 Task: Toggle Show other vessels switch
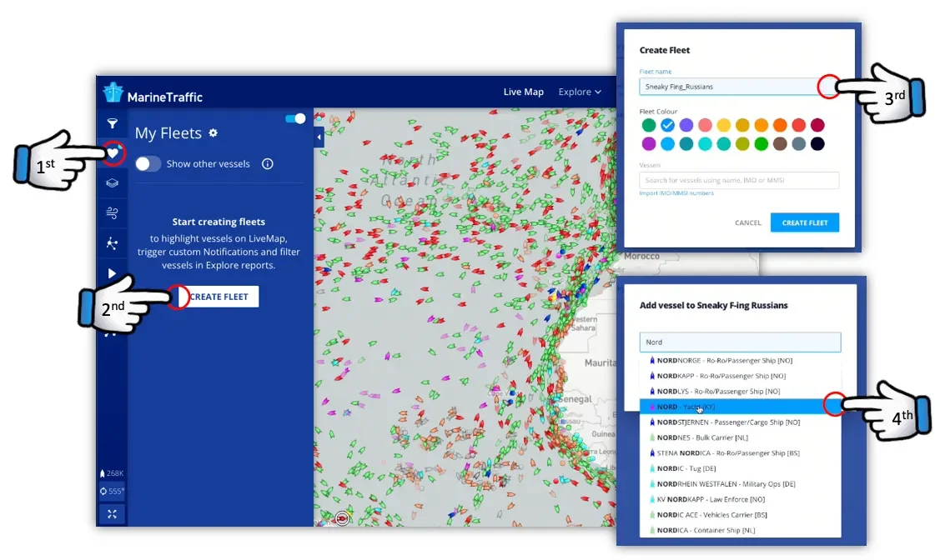pyautogui.click(x=148, y=164)
